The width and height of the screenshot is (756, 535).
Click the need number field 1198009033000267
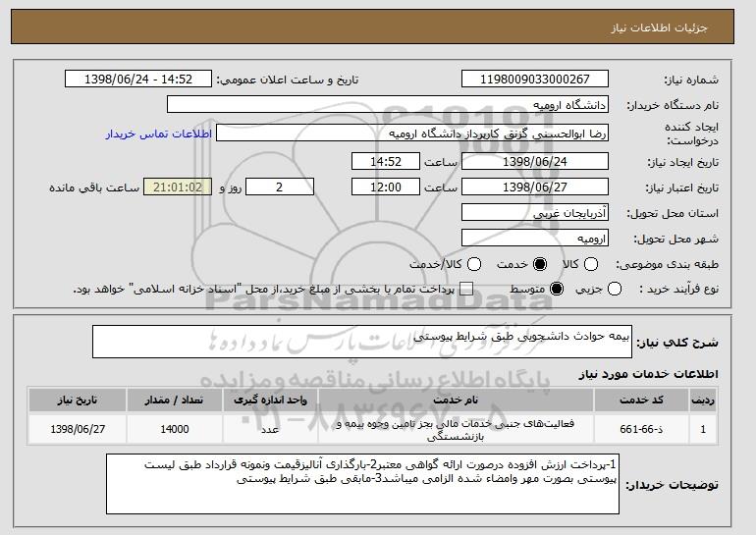click(535, 79)
